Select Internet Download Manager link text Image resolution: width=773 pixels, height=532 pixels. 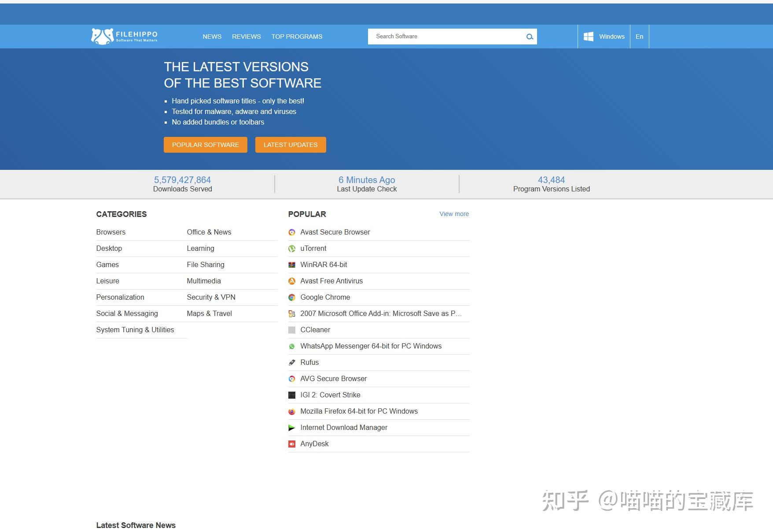tap(344, 427)
